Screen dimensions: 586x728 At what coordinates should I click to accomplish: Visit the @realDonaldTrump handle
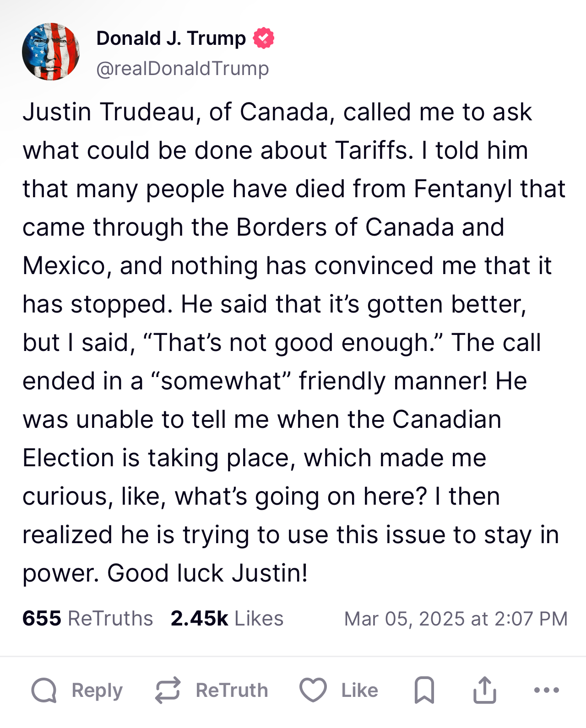tap(183, 68)
